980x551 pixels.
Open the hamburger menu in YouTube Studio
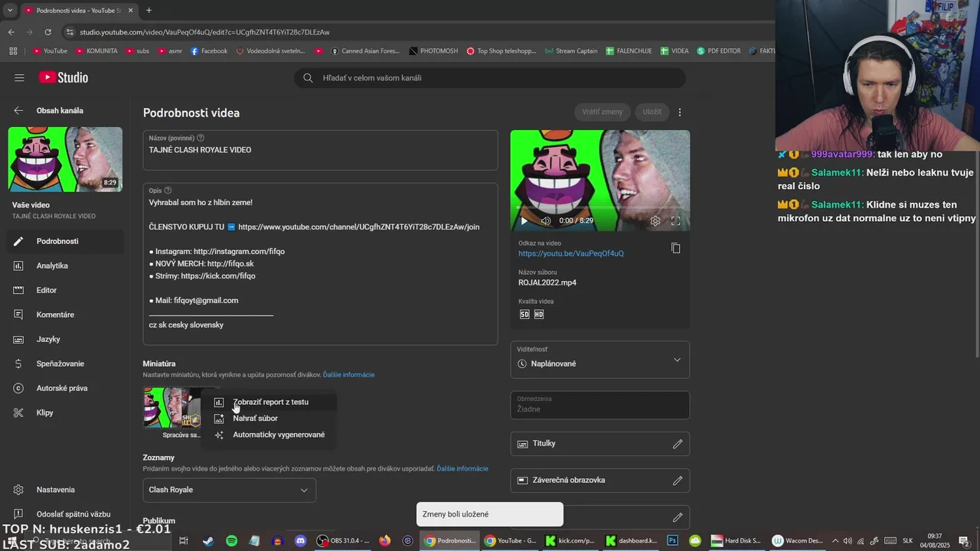(x=19, y=77)
